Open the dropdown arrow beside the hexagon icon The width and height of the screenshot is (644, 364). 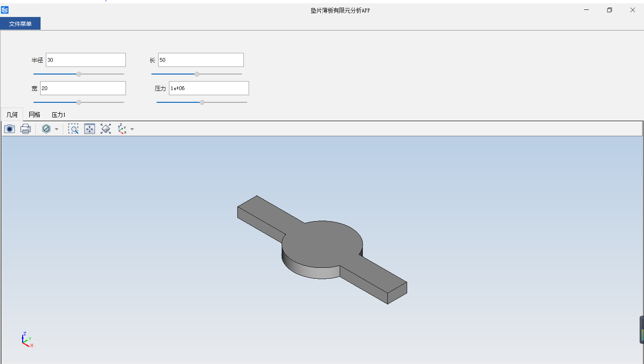coord(57,129)
